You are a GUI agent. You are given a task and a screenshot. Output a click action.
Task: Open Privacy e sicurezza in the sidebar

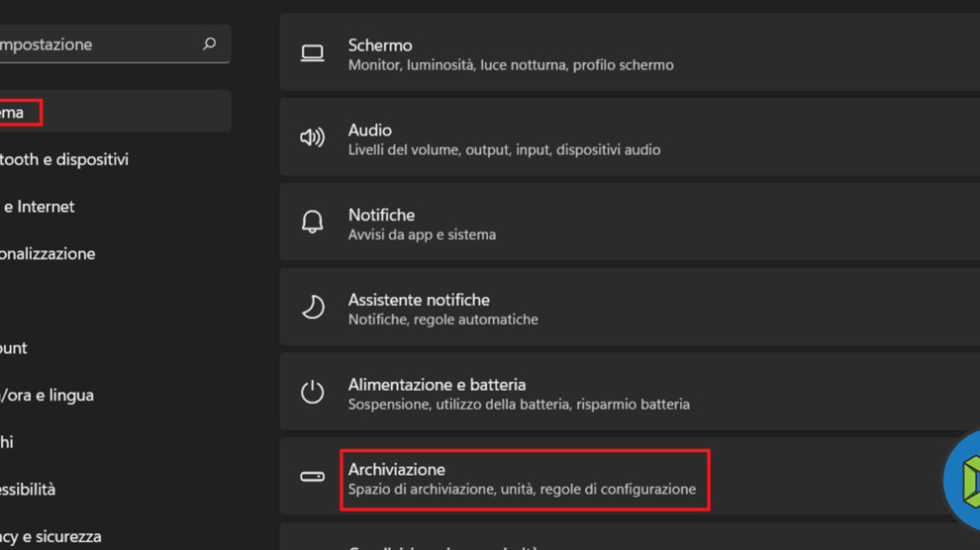[50, 536]
